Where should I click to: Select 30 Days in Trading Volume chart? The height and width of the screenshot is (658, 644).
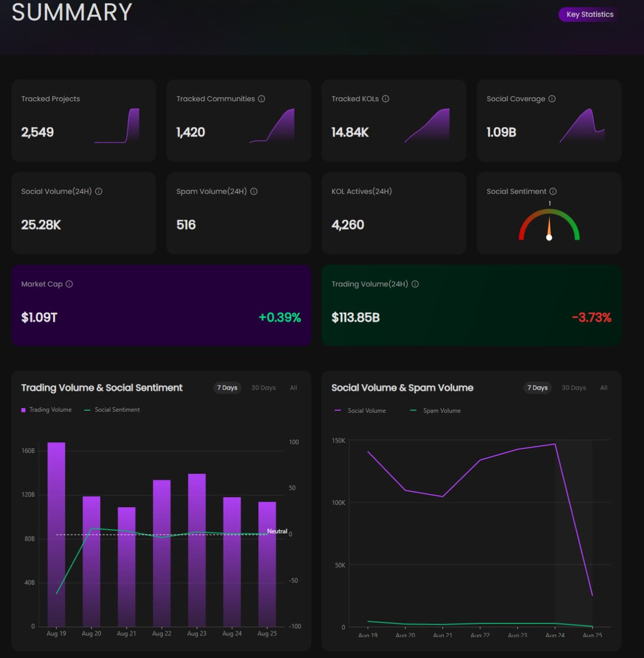click(263, 388)
